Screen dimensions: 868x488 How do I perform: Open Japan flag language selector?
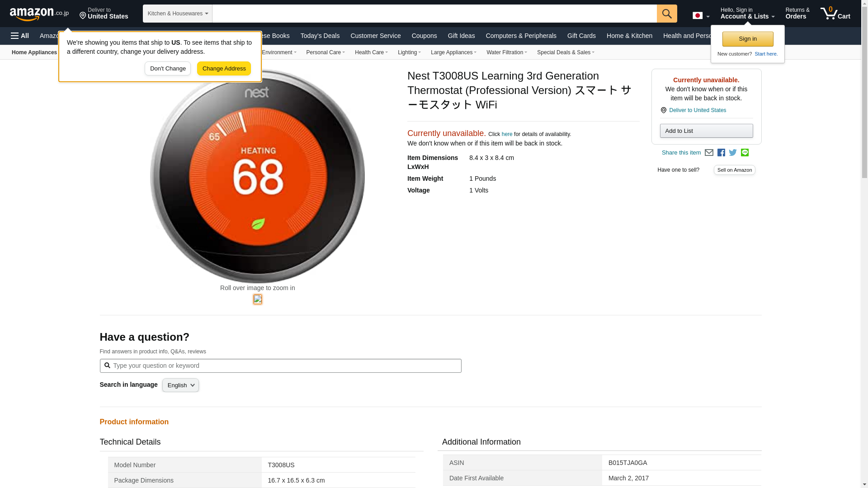[701, 16]
